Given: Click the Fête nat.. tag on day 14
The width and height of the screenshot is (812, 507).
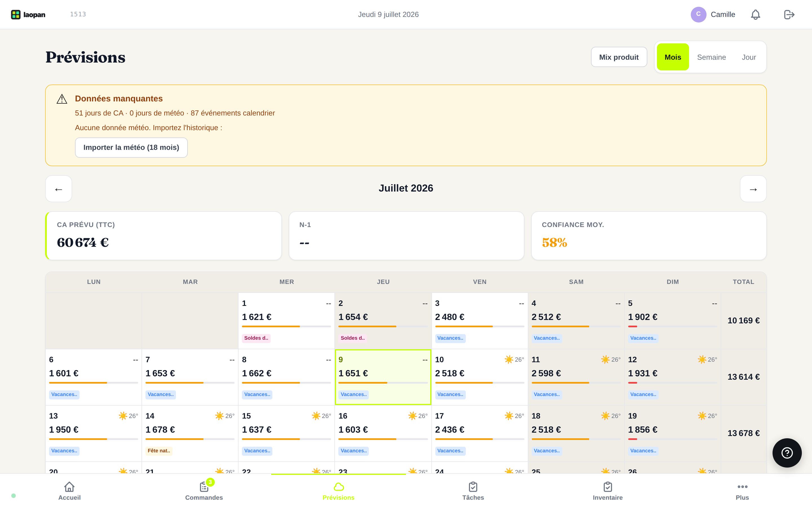Looking at the screenshot, I should point(159,451).
